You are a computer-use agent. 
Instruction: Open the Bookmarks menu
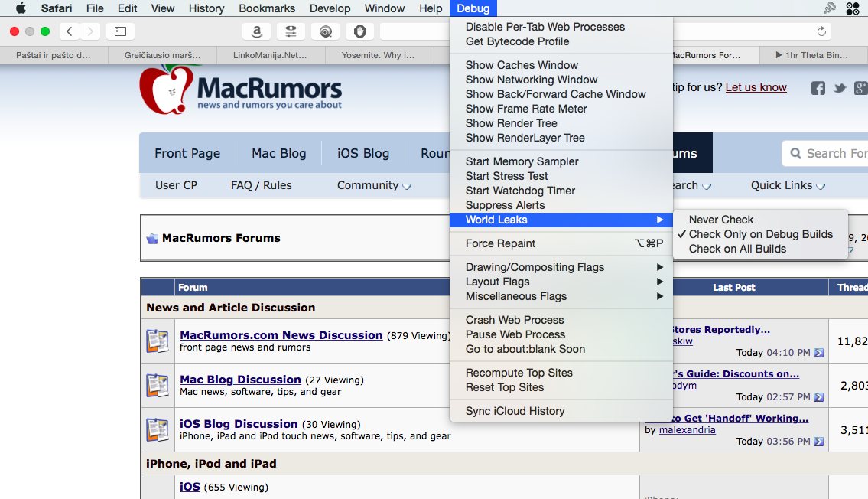coord(267,8)
